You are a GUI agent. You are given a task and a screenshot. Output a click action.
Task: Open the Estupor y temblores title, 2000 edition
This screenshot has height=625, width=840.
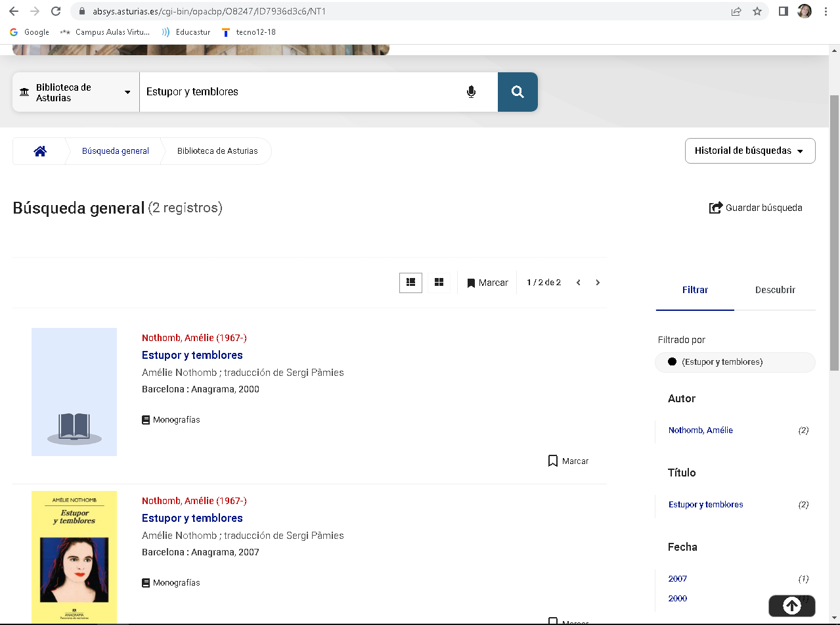[192, 355]
